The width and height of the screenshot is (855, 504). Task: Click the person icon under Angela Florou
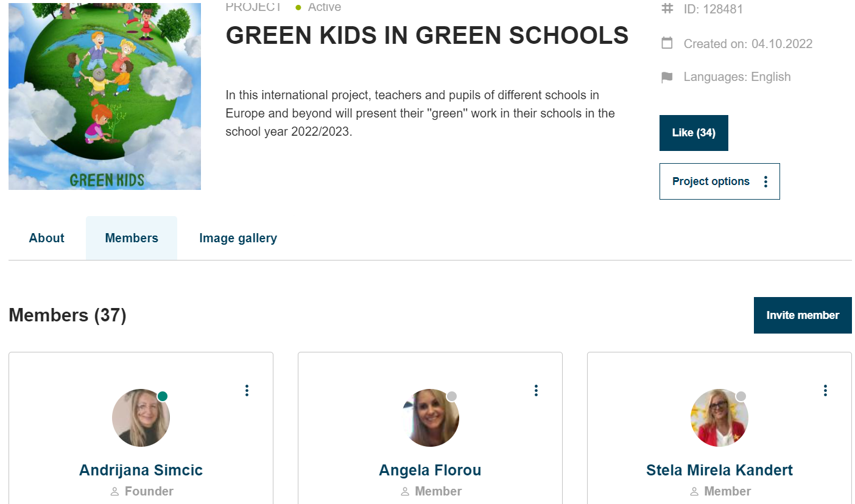coord(405,491)
